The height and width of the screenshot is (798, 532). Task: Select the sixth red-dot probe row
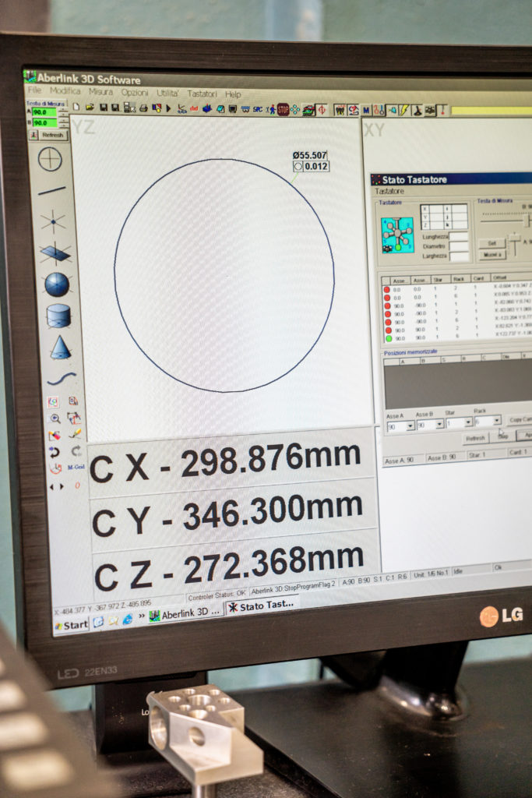(x=456, y=330)
